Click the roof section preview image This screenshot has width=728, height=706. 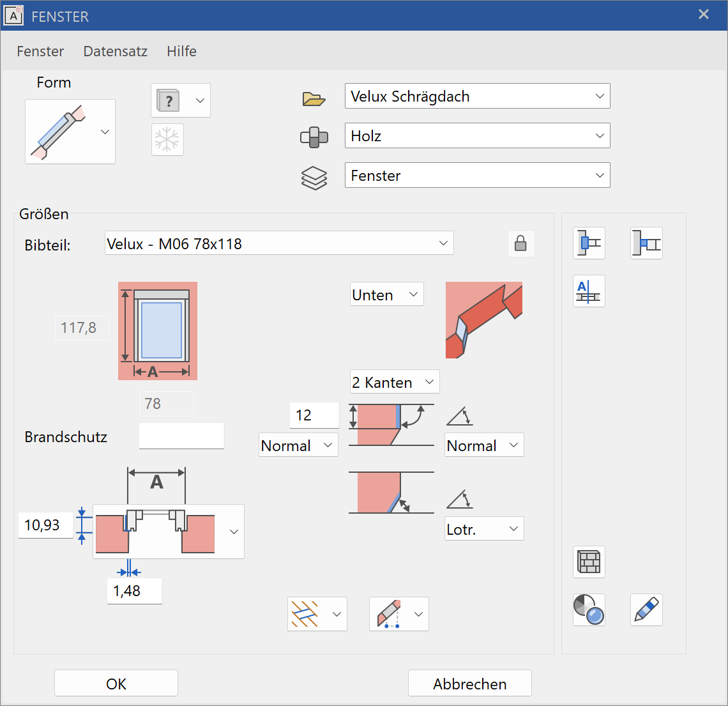pos(484,320)
